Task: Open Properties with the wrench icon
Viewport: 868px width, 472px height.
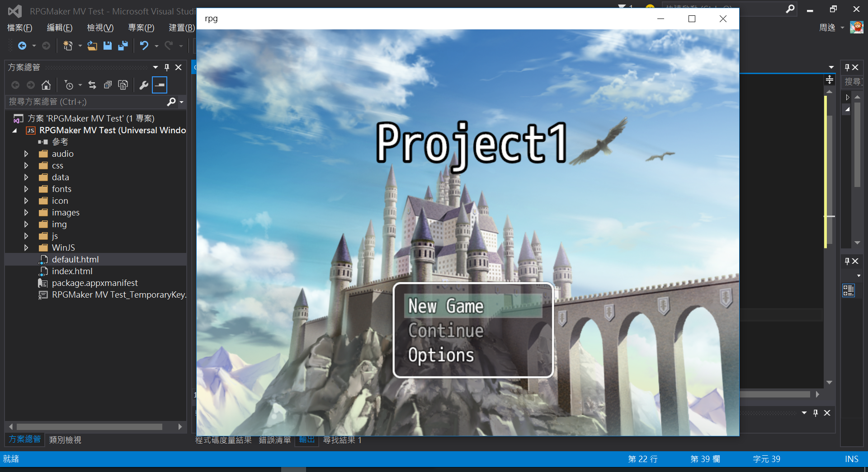Action: (144, 85)
